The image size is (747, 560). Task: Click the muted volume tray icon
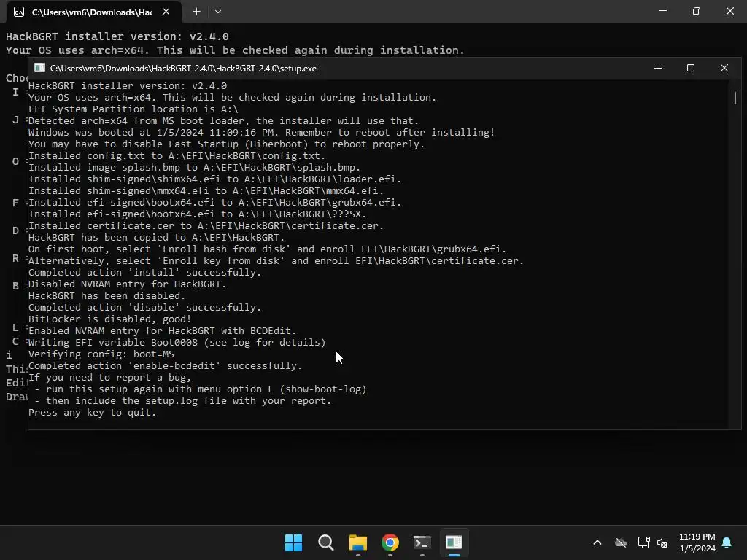(x=662, y=542)
